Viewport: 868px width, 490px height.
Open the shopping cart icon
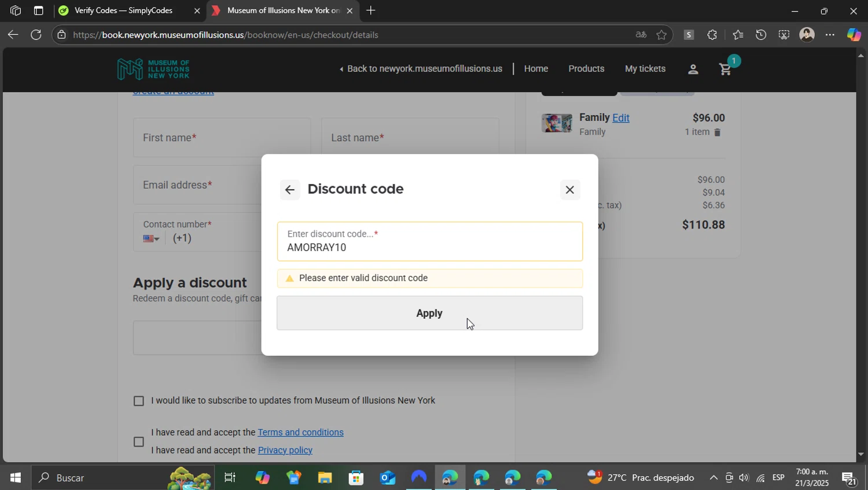coord(725,69)
